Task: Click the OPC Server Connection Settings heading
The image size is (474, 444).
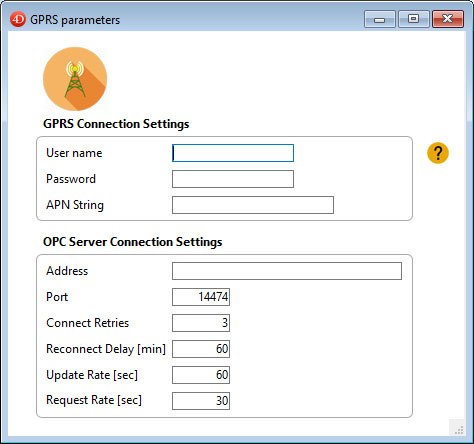Action: pos(133,242)
